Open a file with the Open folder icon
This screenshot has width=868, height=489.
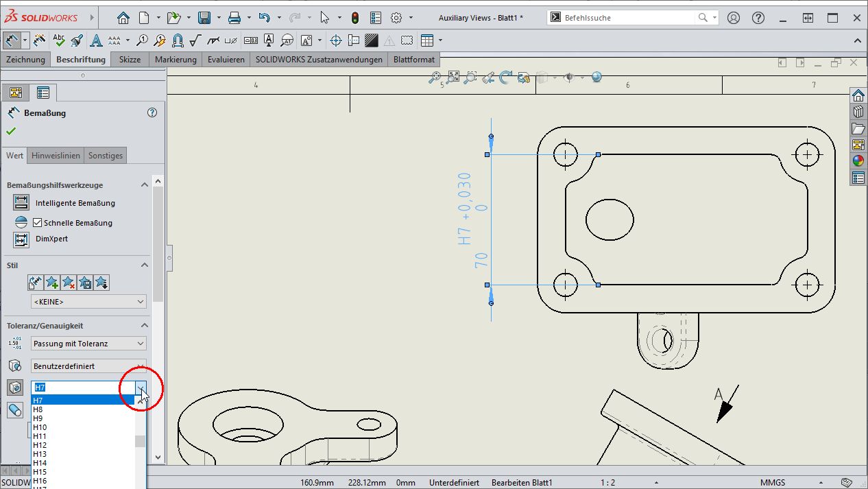point(173,18)
